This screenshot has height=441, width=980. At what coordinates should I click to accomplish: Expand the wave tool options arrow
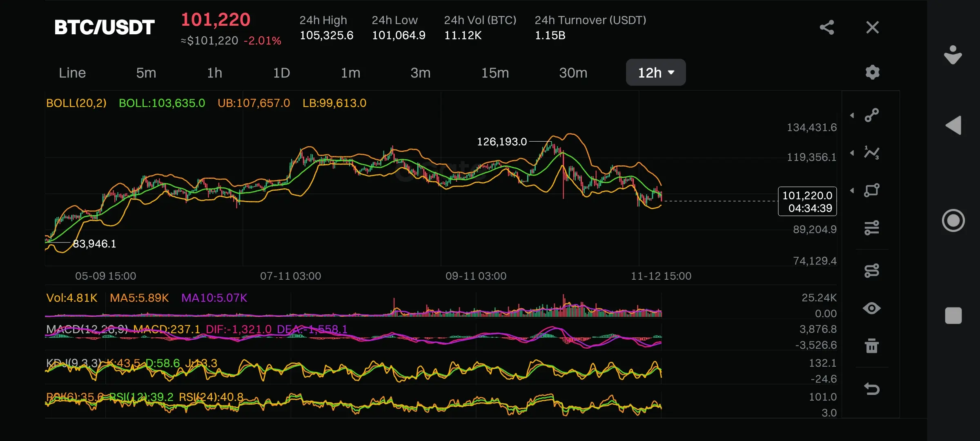tap(852, 153)
